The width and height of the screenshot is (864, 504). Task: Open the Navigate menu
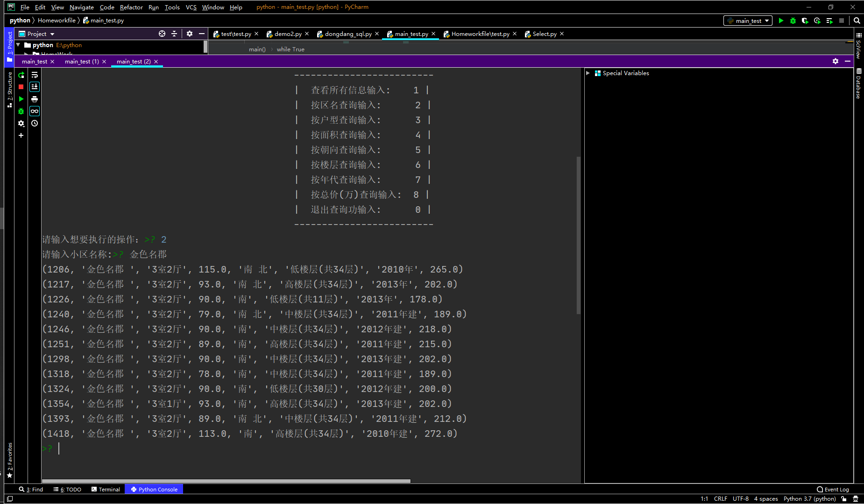[x=81, y=7]
